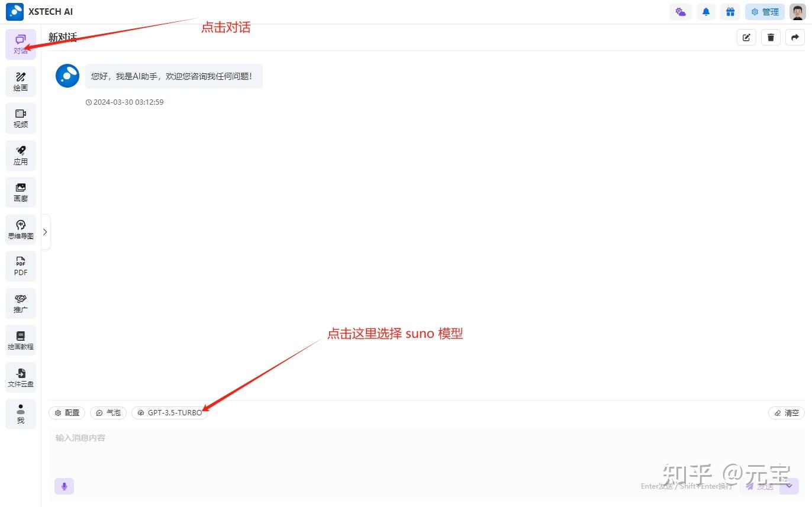812x507 pixels.
Task: Open the PDF tool in sidebar
Action: pos(20,266)
